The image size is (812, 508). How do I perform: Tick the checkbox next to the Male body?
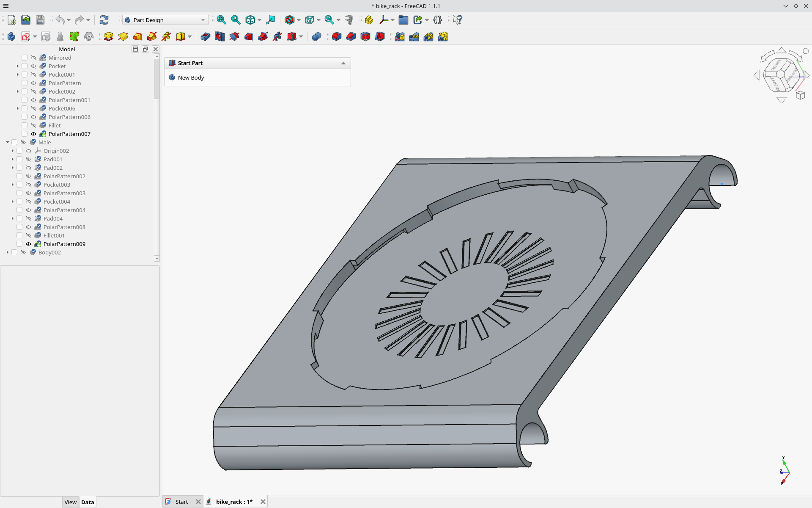[x=14, y=142]
